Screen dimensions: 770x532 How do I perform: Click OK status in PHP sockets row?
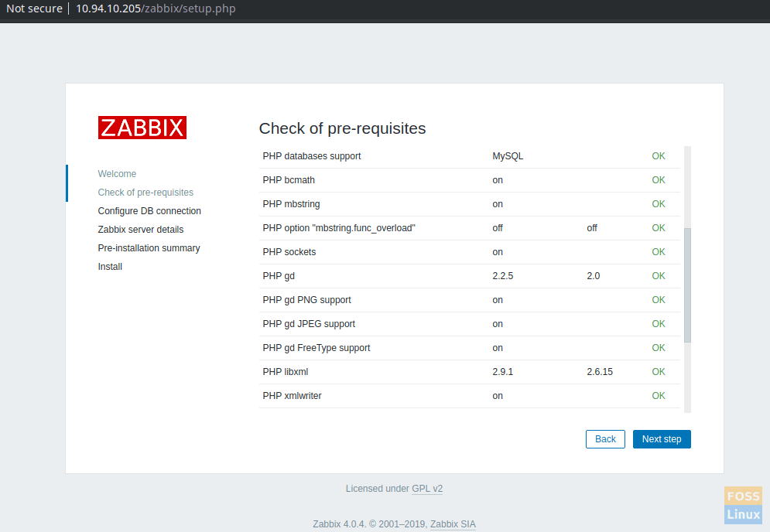click(659, 252)
